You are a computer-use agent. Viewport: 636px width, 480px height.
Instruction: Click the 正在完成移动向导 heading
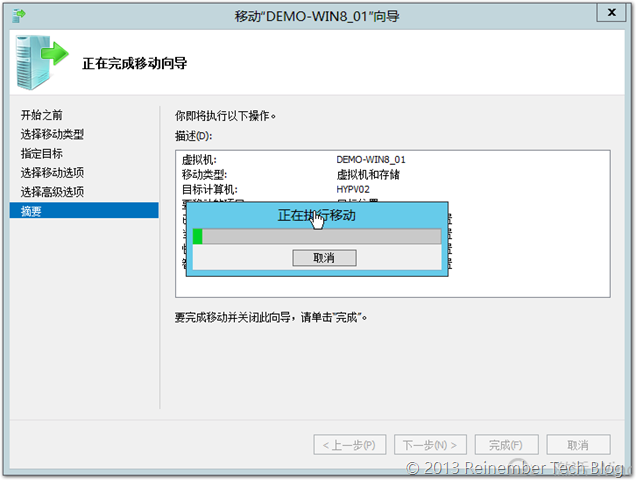135,63
